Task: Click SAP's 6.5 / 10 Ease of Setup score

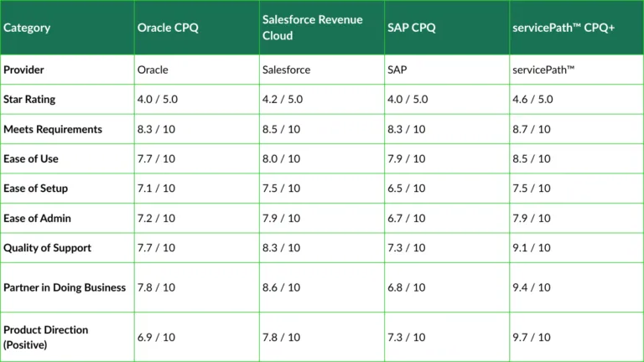Action: [406, 189]
